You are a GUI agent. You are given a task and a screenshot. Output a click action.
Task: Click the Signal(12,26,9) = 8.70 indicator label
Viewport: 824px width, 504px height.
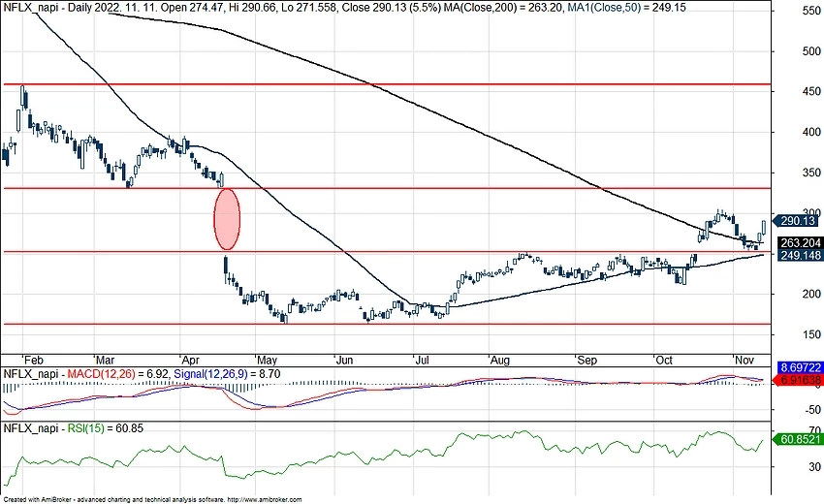pyautogui.click(x=227, y=374)
